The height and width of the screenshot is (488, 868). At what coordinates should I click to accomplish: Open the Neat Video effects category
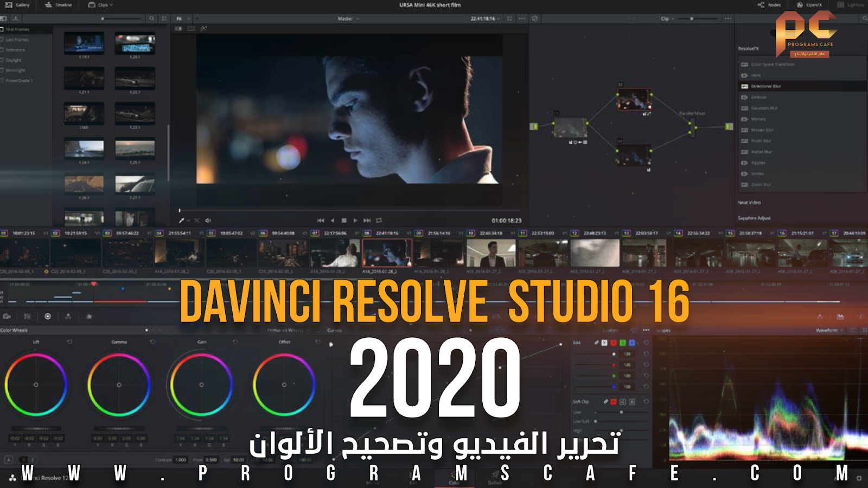[x=749, y=203]
